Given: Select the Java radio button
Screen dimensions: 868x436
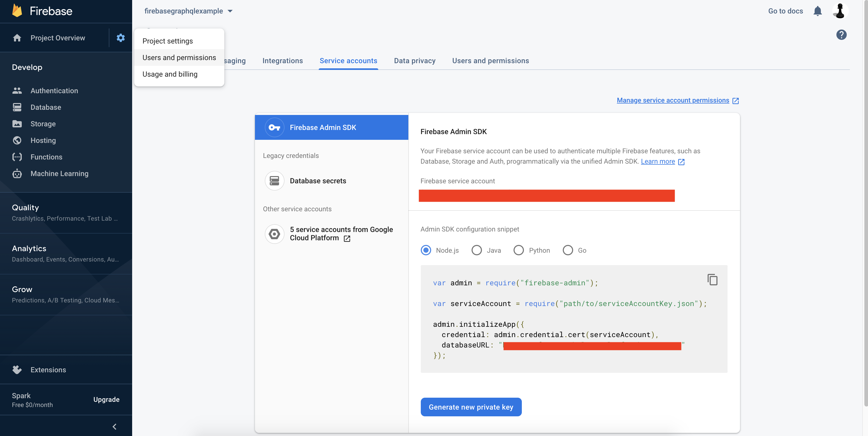Looking at the screenshot, I should click(476, 250).
